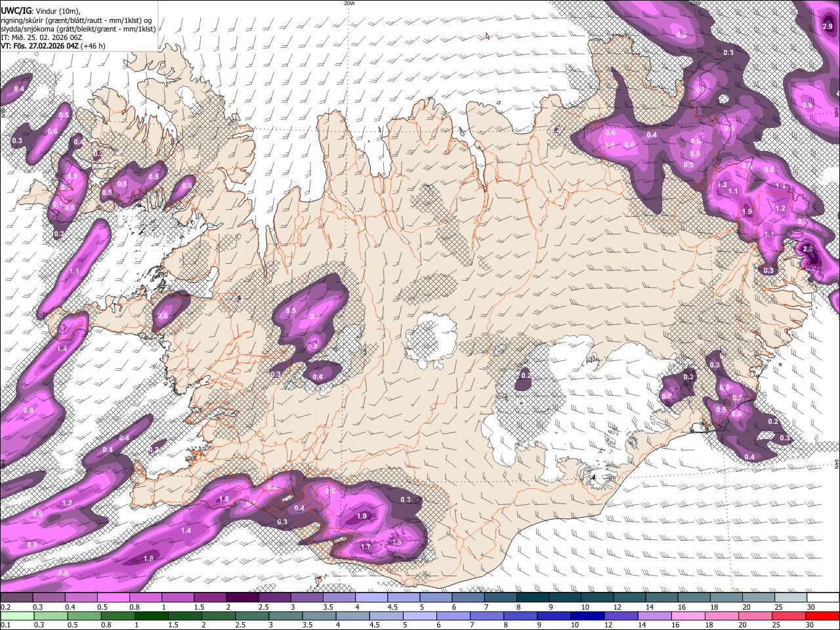The width and height of the screenshot is (840, 630).
Task: Click the '1.7' precipitation value on the south coast
Action: pos(366,546)
